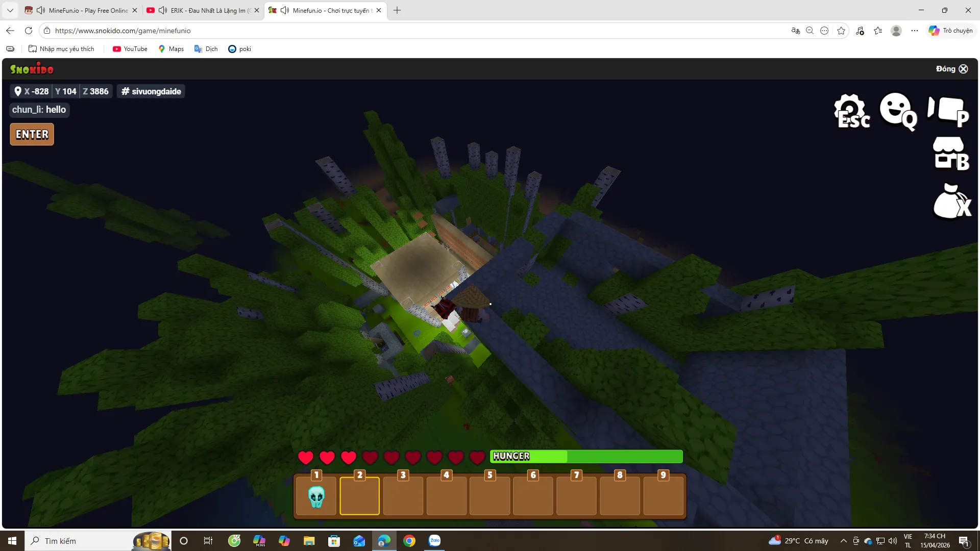Open the favorites list icon
This screenshot has width=980, height=551.
(878, 31)
